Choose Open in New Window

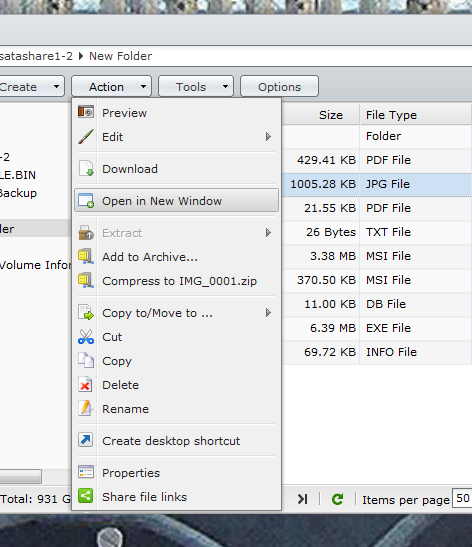tap(177, 201)
